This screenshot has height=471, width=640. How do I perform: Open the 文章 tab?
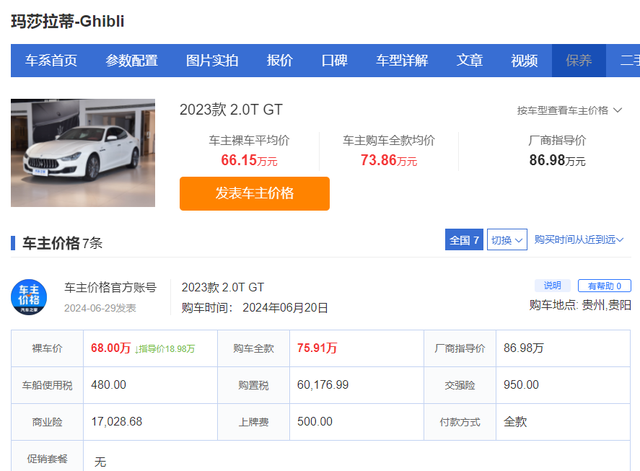click(469, 60)
